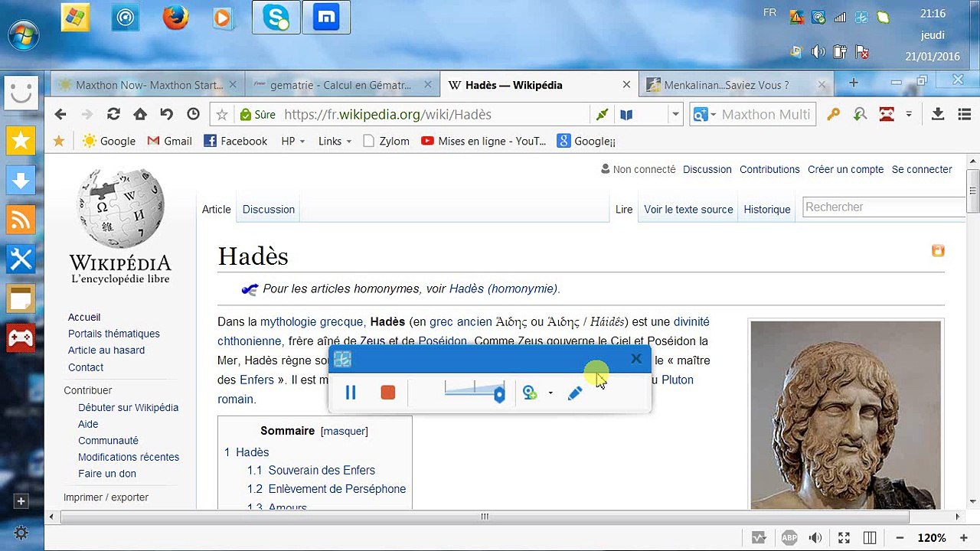Open Favorites star in Maxthon sidebar
980x551 pixels.
[21, 140]
